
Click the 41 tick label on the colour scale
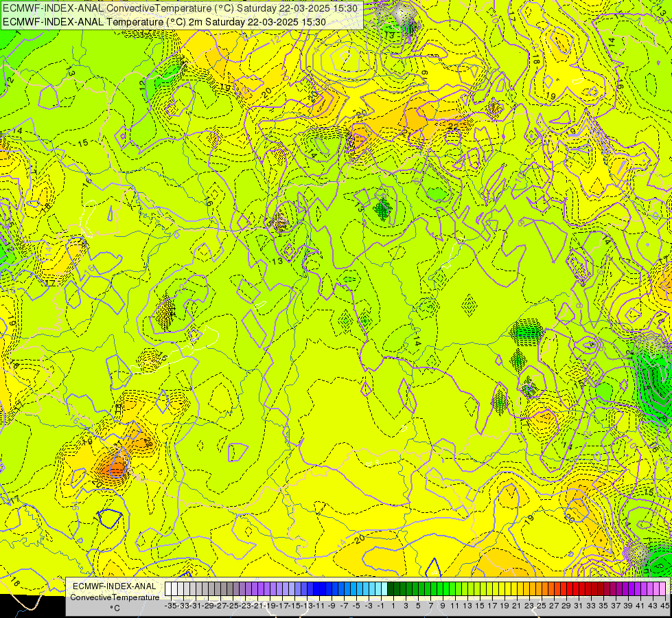click(x=640, y=606)
